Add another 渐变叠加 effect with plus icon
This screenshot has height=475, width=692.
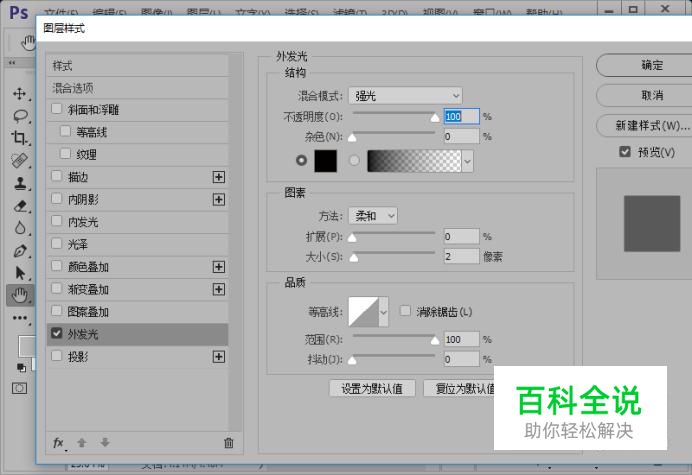click(219, 289)
